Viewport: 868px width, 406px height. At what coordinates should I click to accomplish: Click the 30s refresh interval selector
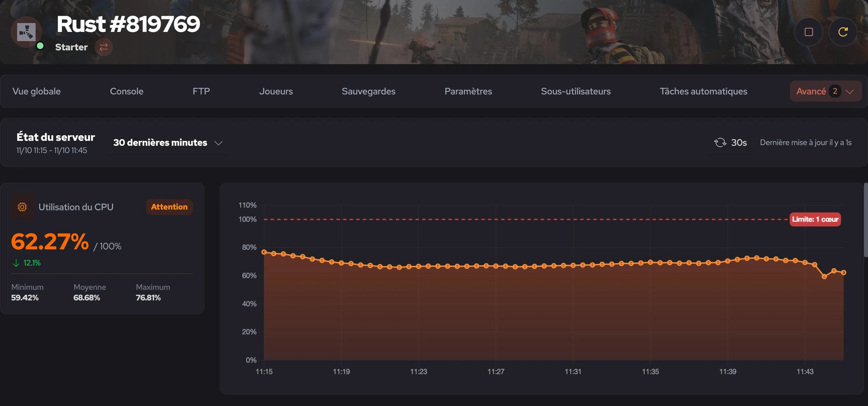730,142
